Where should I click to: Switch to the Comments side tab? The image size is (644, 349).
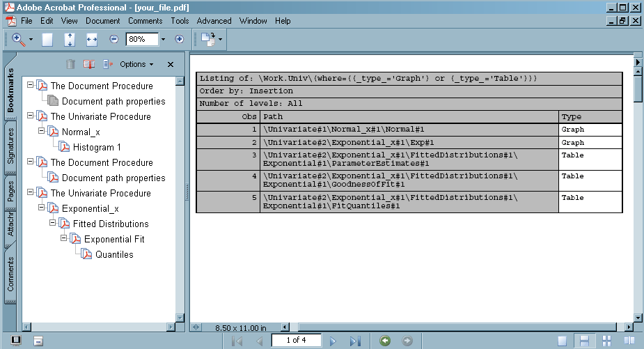click(10, 274)
